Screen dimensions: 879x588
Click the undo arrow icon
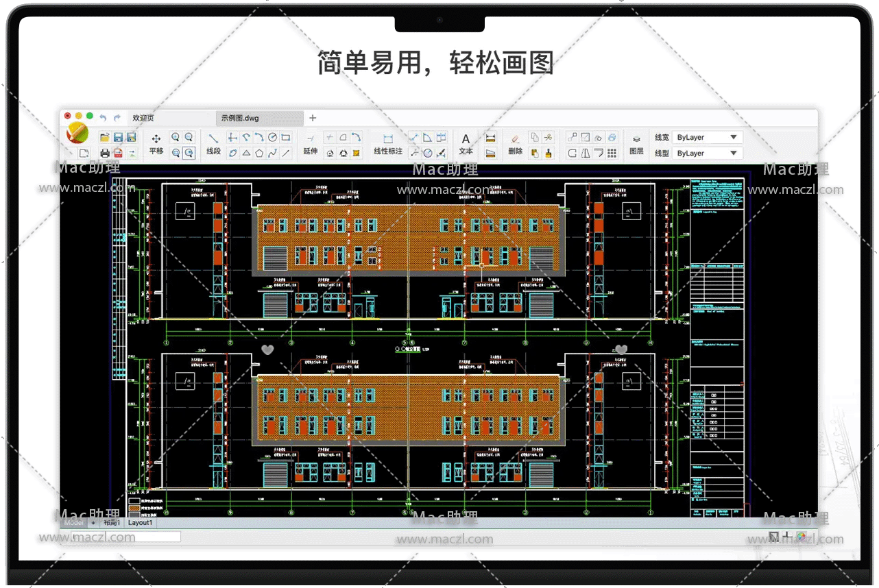tap(103, 118)
